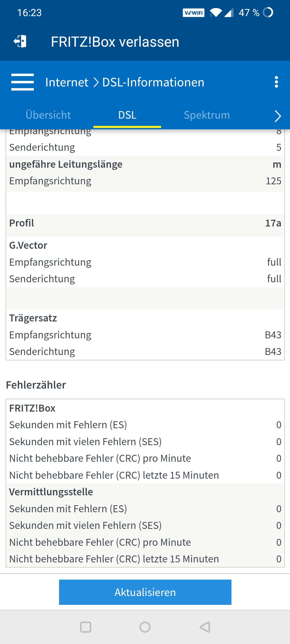The height and width of the screenshot is (644, 290).
Task: Switch to the Spektrum tab
Action: pyautogui.click(x=207, y=115)
